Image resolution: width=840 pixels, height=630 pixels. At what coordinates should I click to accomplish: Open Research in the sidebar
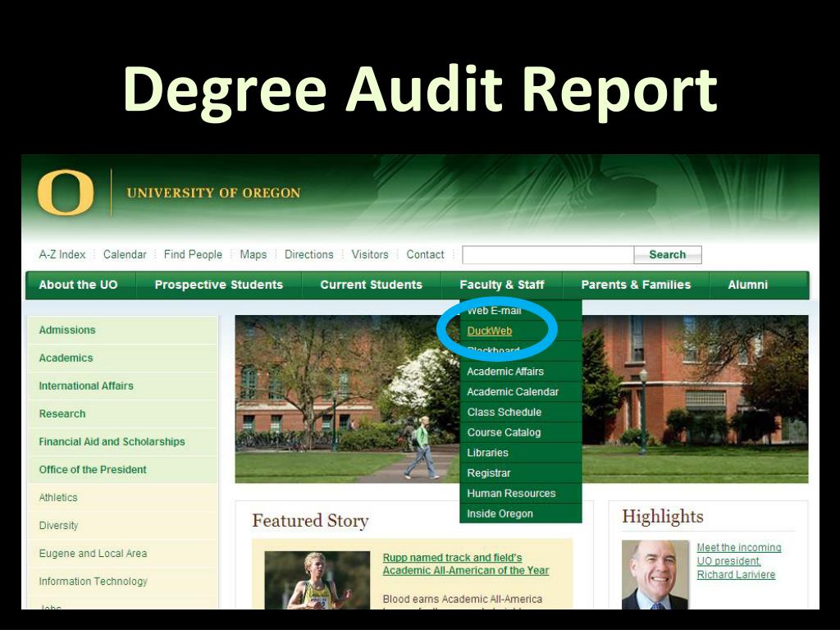coord(123,413)
